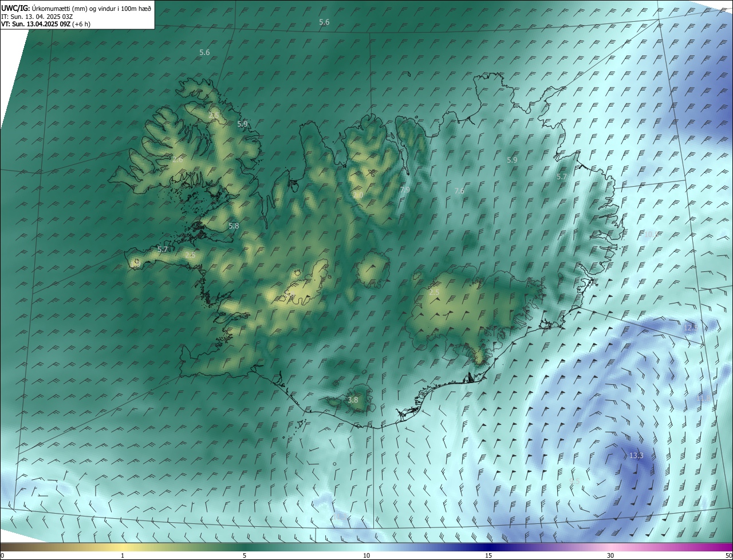The width and height of the screenshot is (733, 560).
Task: Click the 3.8 value label on the map
Action: pyautogui.click(x=353, y=400)
